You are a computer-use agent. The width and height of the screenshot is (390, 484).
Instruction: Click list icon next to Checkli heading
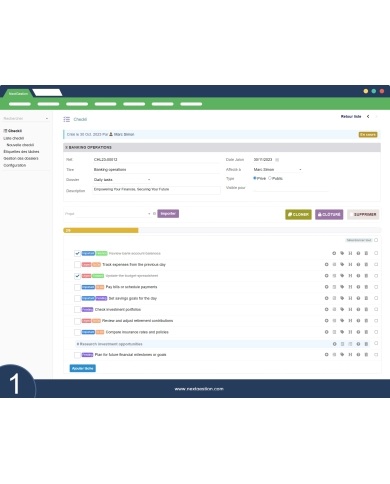pos(67,119)
